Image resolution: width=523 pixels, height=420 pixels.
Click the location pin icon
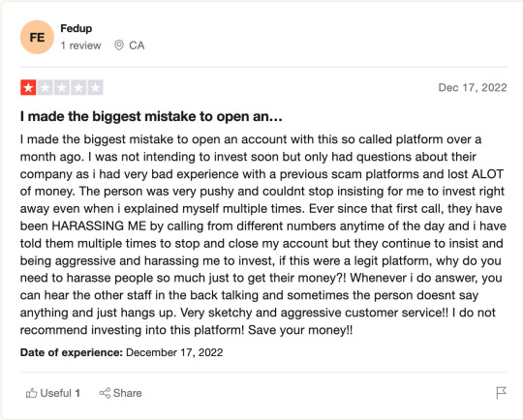tap(119, 45)
